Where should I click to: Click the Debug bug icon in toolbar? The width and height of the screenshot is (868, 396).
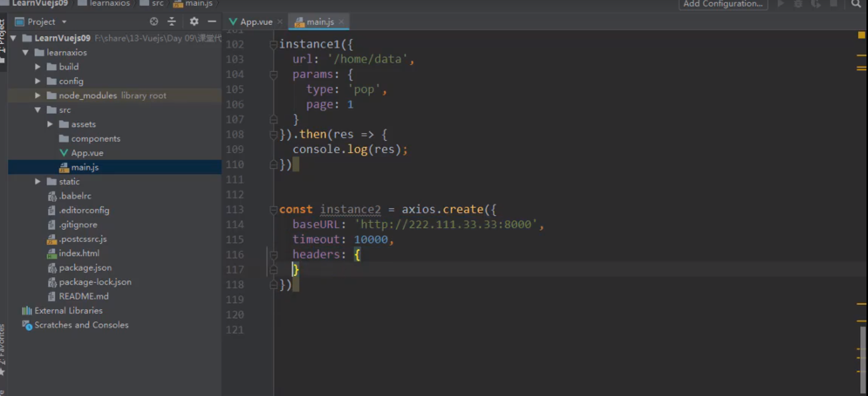(x=798, y=4)
